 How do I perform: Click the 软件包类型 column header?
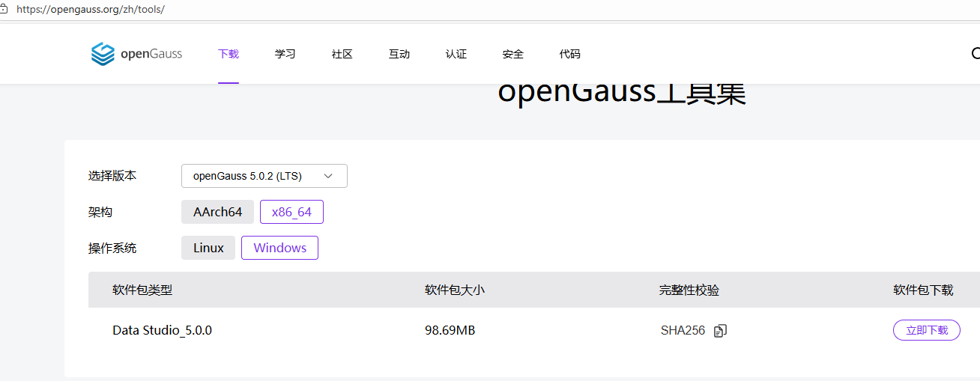[x=142, y=290]
